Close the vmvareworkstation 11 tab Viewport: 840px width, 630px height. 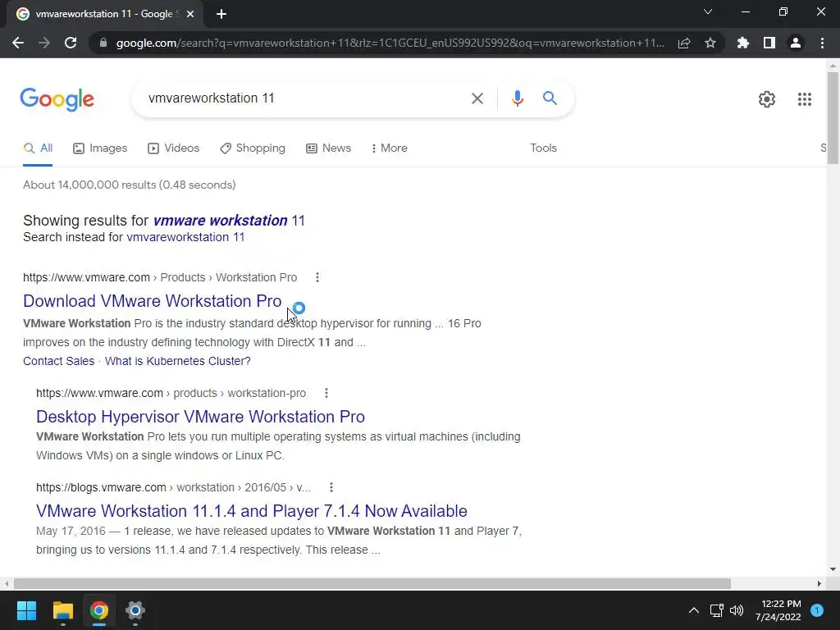click(x=190, y=15)
